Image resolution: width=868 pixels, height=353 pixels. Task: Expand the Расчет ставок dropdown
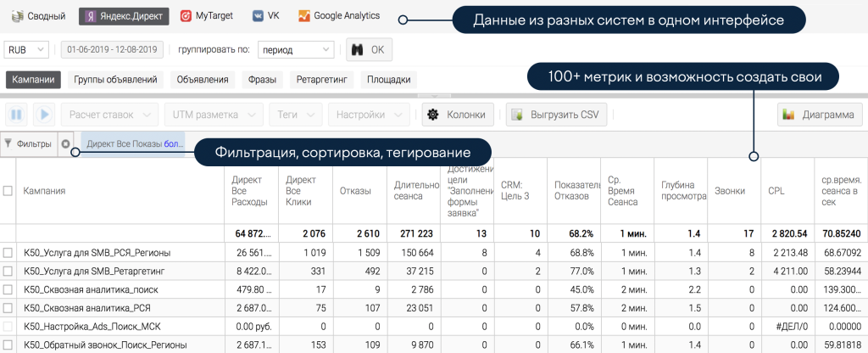pos(110,115)
